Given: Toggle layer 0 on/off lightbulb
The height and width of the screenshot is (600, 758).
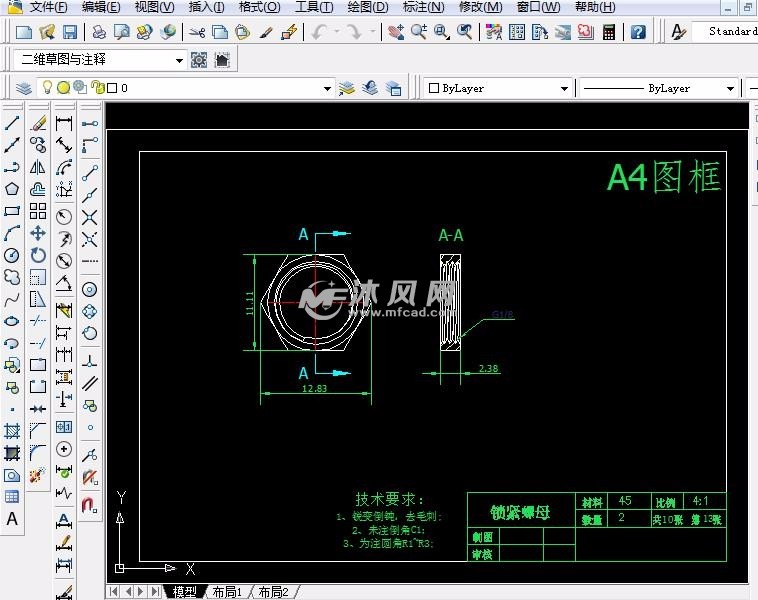Looking at the screenshot, I should click(47, 88).
